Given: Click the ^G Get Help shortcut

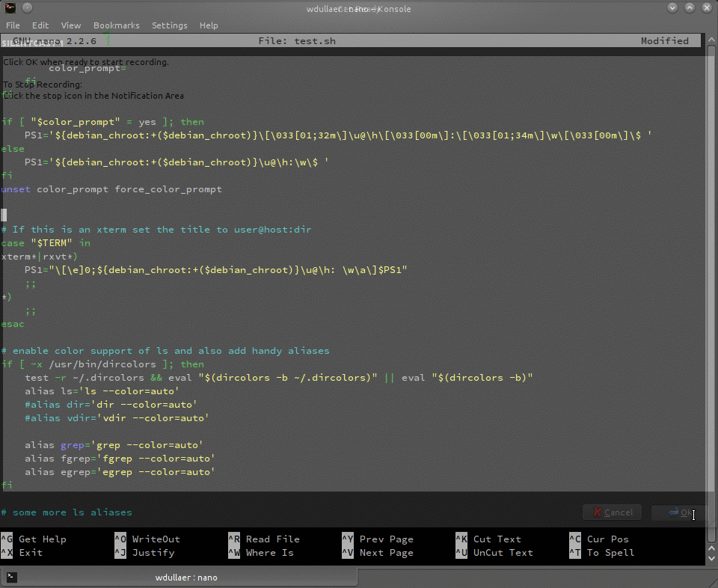Looking at the screenshot, I should click(34, 539).
